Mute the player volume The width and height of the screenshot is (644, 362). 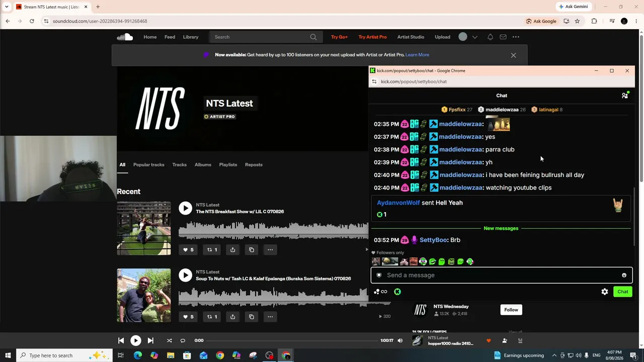(x=400, y=340)
